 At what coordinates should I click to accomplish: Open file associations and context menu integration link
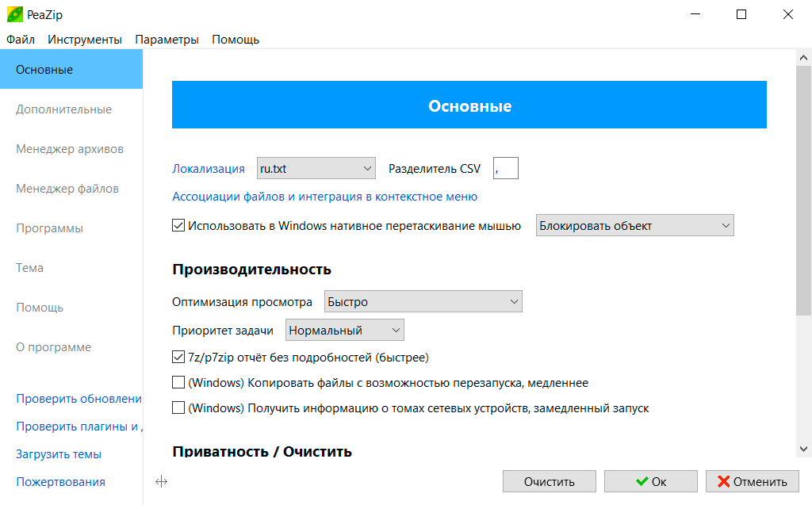click(x=324, y=197)
